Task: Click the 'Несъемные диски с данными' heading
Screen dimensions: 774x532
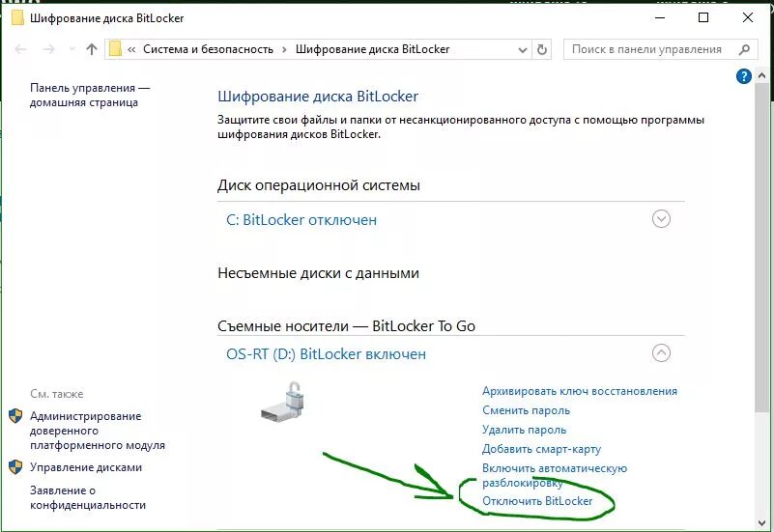Action: pyautogui.click(x=318, y=273)
